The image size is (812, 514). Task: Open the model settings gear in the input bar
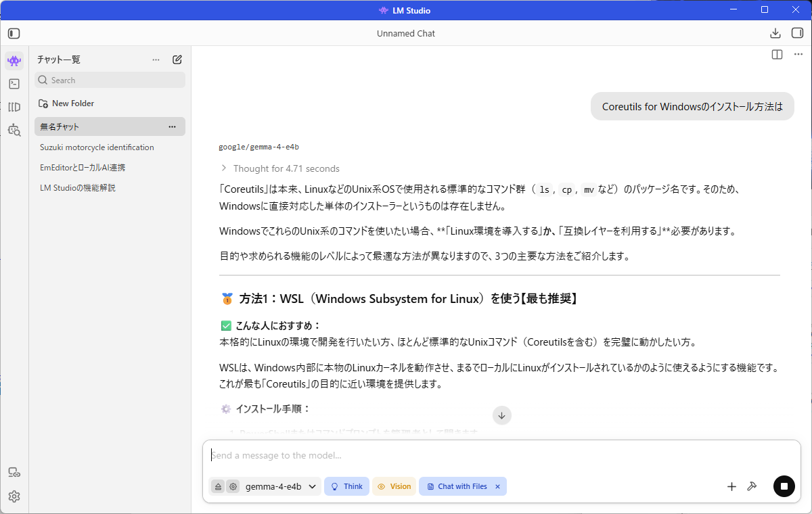point(233,486)
